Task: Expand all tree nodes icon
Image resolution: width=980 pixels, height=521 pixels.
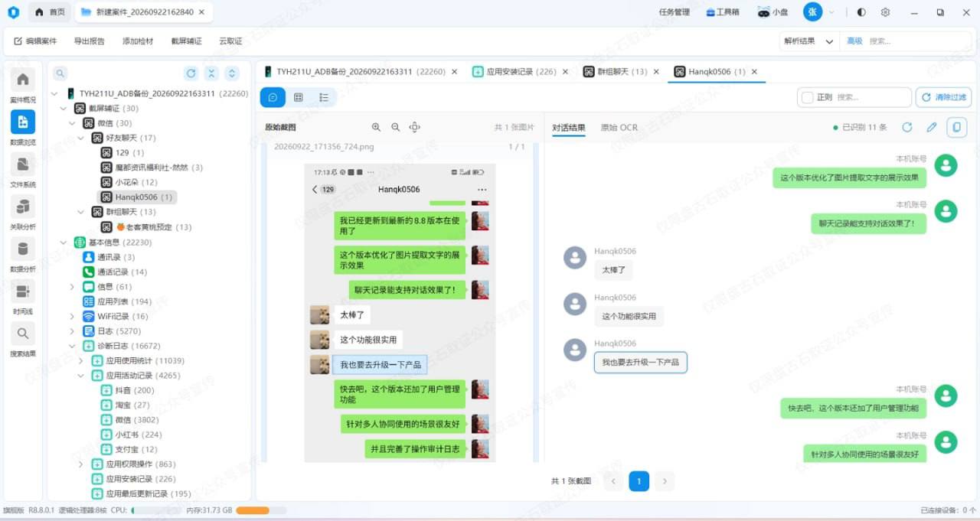Action: click(232, 73)
